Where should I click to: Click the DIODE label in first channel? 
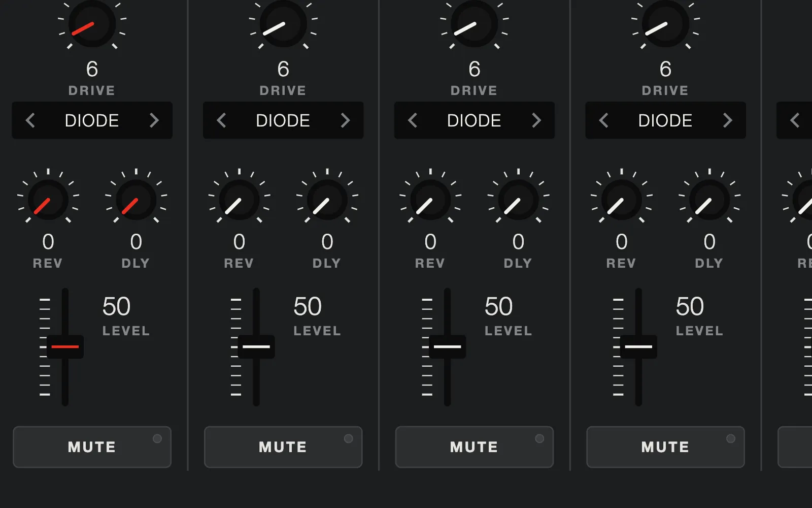point(92,120)
